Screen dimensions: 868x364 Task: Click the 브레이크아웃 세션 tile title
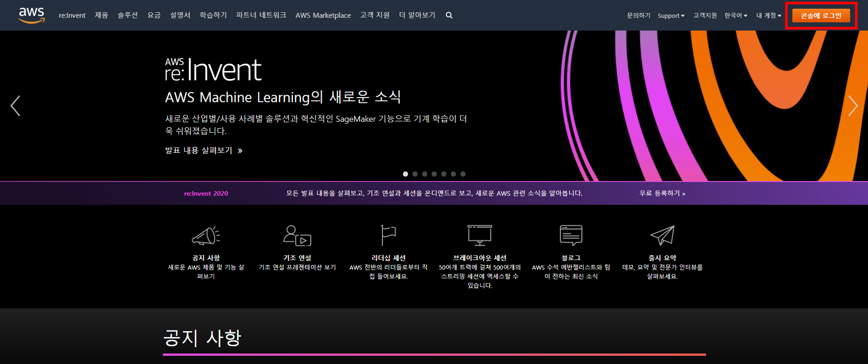point(480,258)
